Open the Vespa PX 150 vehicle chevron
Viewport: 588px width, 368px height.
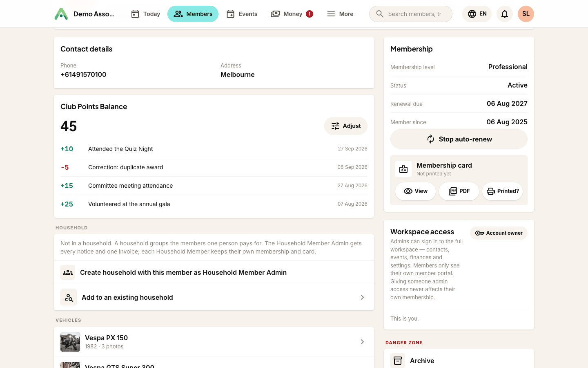pos(362,342)
